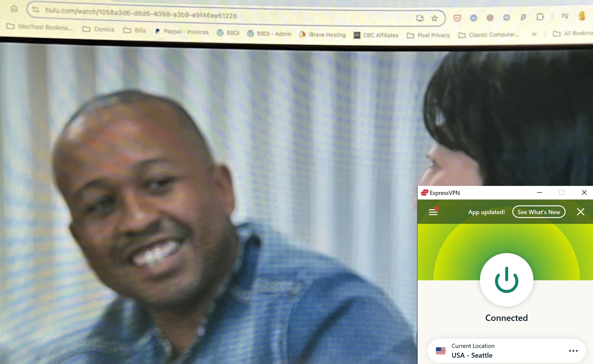Close the ExpressVPN window
The image size is (593, 364).
tap(584, 192)
